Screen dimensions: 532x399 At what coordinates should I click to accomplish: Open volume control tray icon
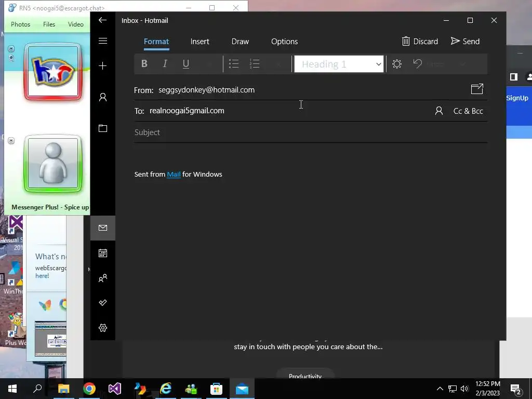pyautogui.click(x=464, y=389)
